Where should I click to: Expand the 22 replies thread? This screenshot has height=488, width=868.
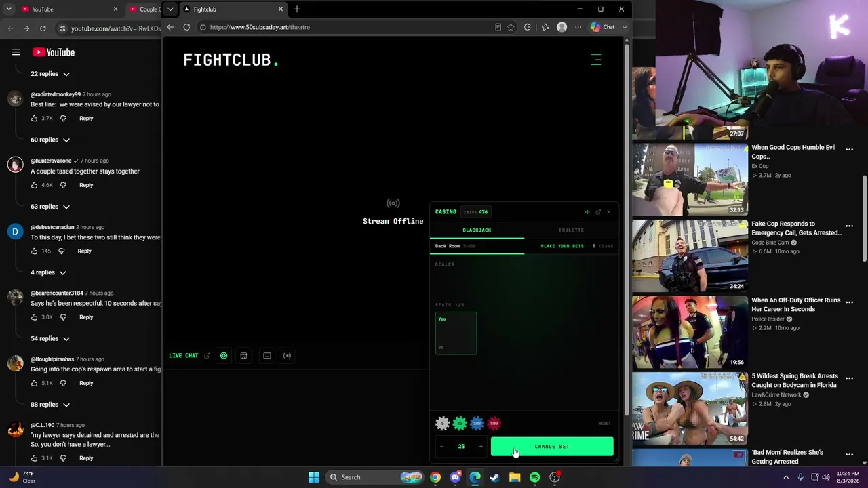[x=50, y=74]
